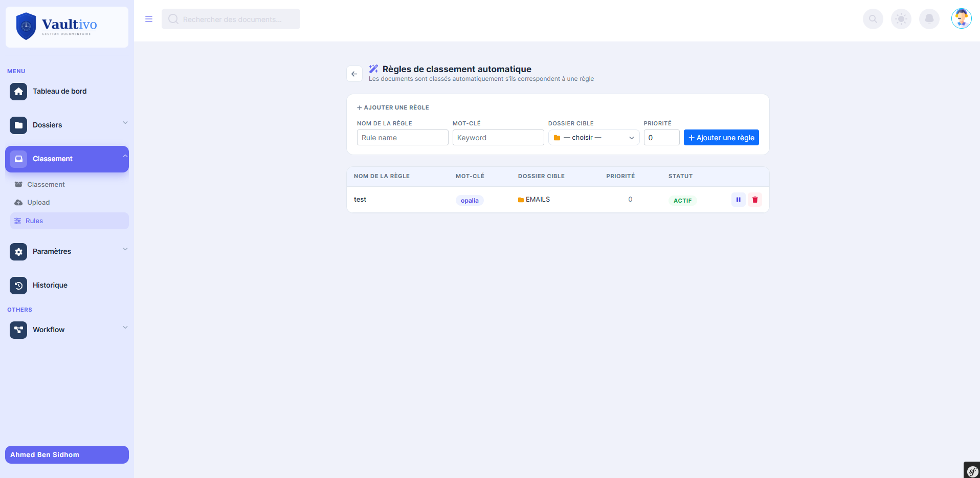Click the Statut column header
Viewport: 980px width, 478px height.
[x=680, y=176]
